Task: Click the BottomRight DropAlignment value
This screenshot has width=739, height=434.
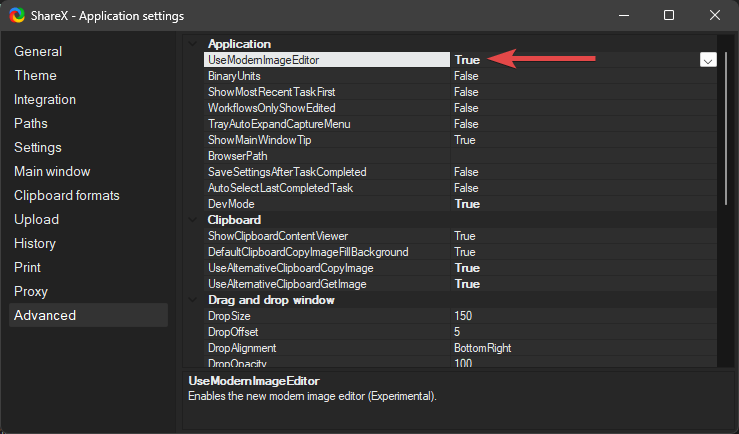Action: [x=483, y=348]
